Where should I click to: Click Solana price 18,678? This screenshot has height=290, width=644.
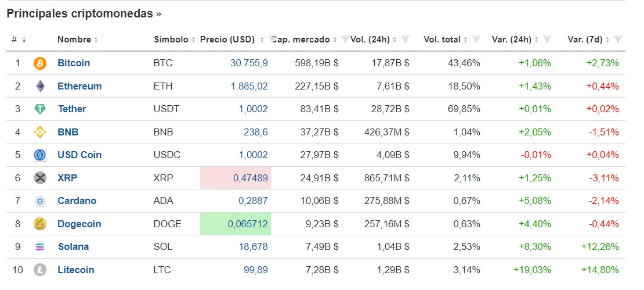253,247
